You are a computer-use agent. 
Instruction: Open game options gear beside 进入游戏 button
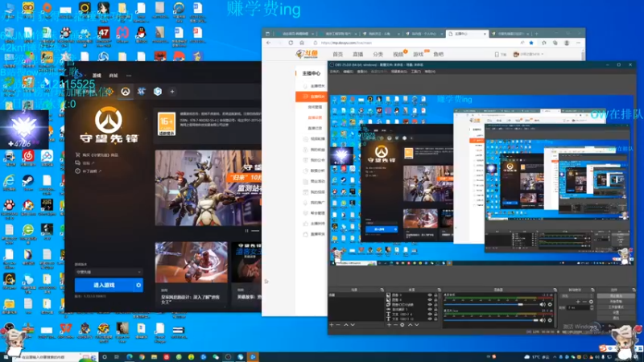click(x=138, y=285)
